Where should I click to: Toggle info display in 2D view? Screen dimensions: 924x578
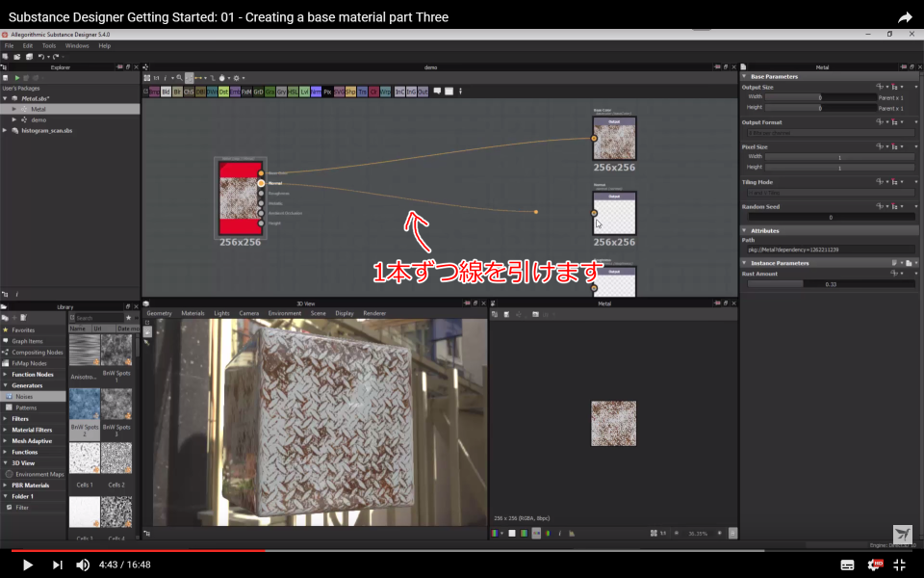coord(559,533)
